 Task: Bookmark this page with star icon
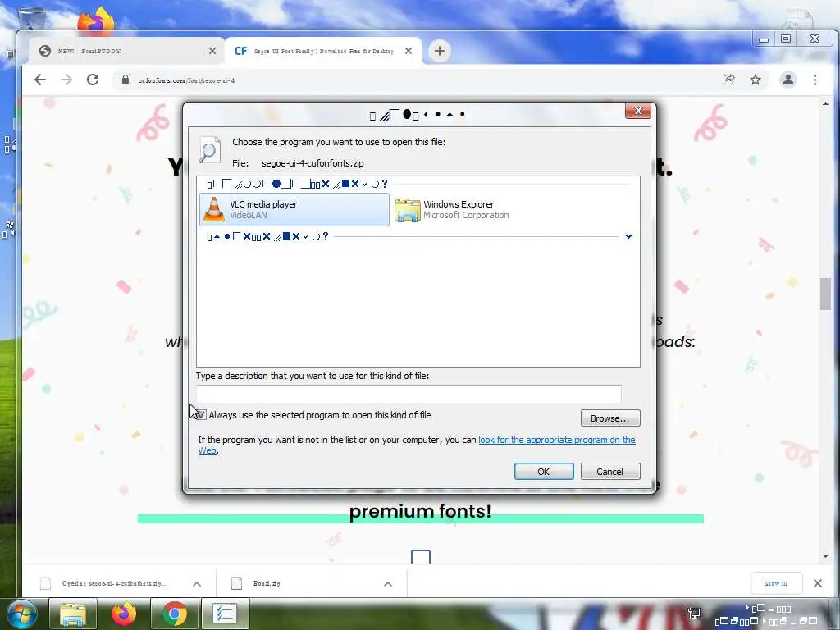coord(756,80)
